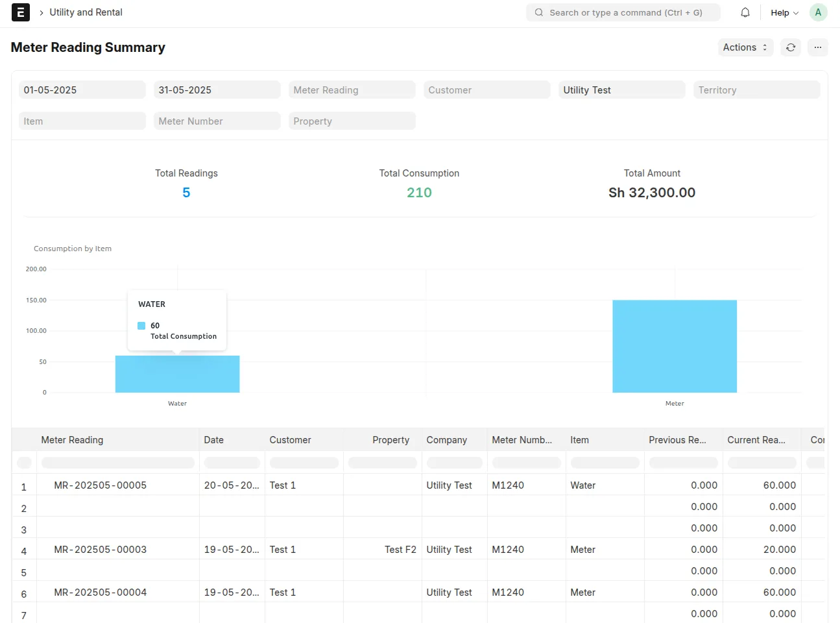The height and width of the screenshot is (623, 840).
Task: Filter the Meter Reading column
Action: (x=118, y=463)
